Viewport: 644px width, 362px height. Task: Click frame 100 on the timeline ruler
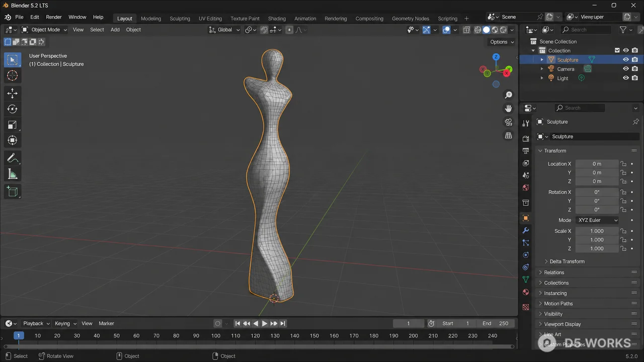[216, 336]
